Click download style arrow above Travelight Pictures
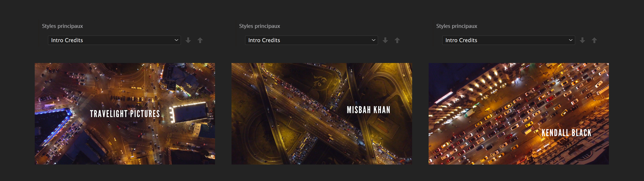This screenshot has height=181, width=644. tap(188, 40)
